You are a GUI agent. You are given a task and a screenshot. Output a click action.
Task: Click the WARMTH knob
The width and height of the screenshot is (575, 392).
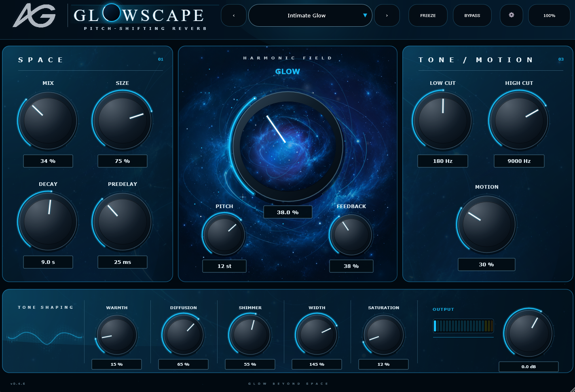[x=116, y=335]
